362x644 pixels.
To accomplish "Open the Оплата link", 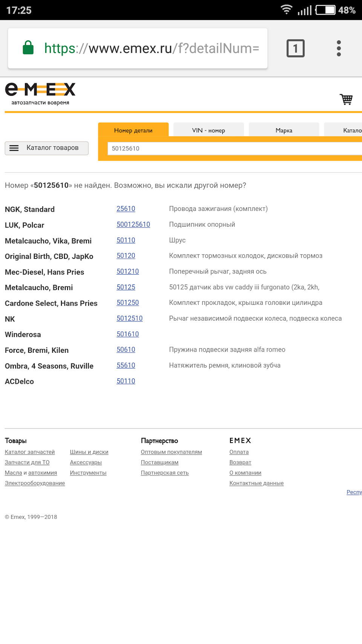I will [x=239, y=452].
